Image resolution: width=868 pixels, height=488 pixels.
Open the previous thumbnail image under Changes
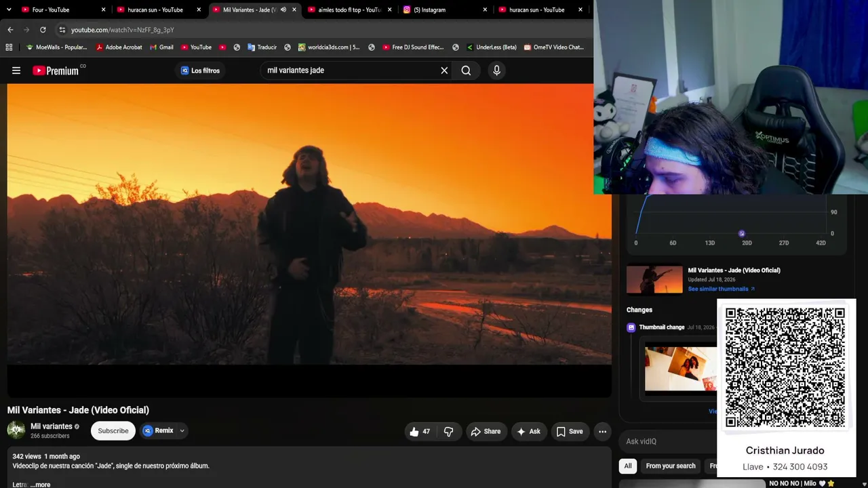(x=680, y=369)
